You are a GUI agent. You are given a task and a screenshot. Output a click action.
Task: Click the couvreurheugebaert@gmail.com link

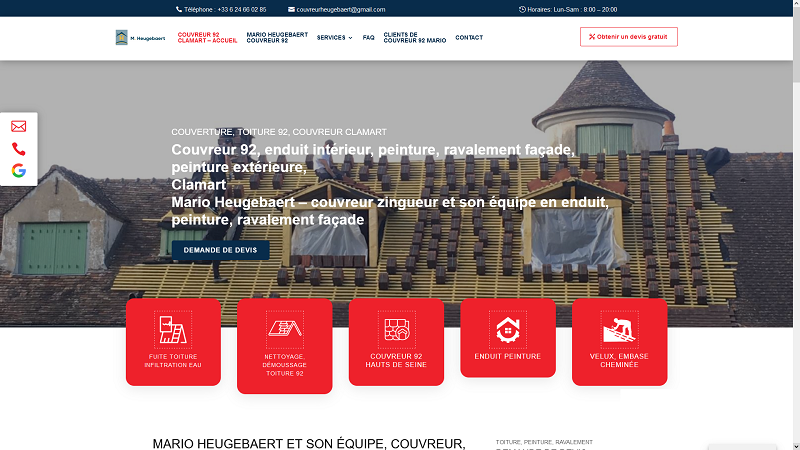pos(341,9)
